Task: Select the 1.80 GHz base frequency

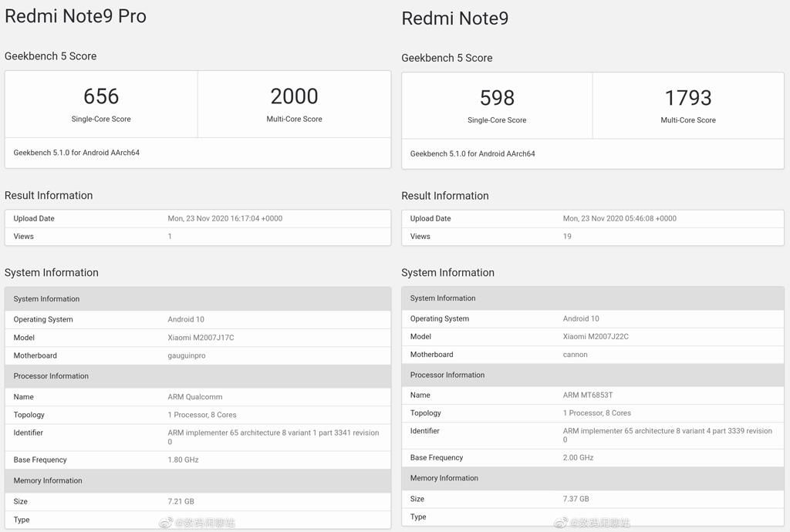Action: [x=184, y=460]
